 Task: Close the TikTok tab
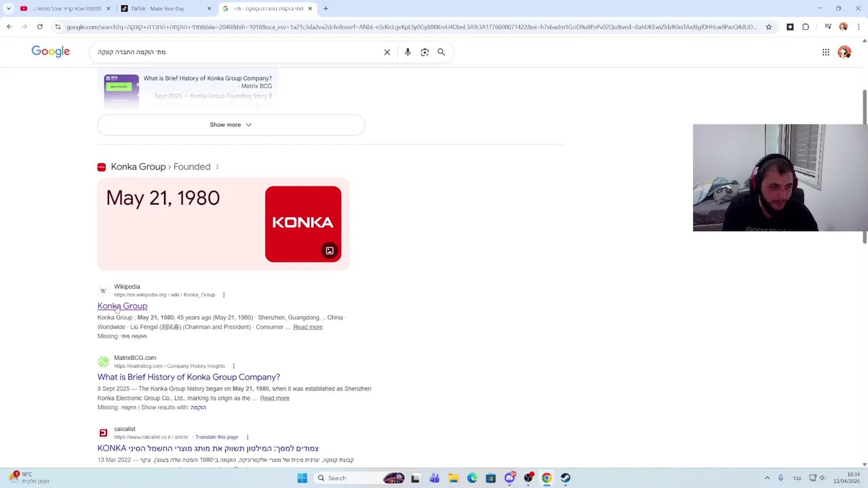click(x=209, y=9)
